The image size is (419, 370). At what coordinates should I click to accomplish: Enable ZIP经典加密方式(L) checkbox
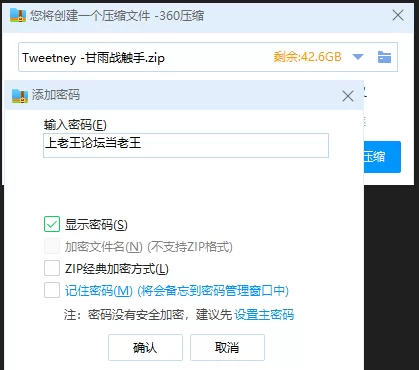pyautogui.click(x=52, y=268)
